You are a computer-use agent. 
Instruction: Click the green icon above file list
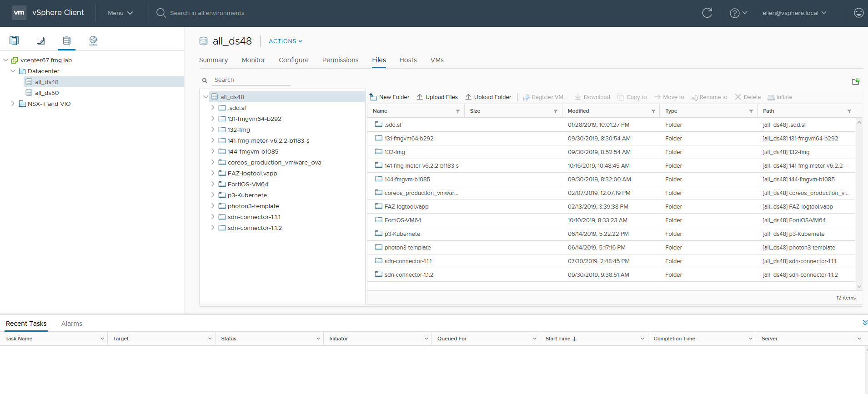pos(855,82)
